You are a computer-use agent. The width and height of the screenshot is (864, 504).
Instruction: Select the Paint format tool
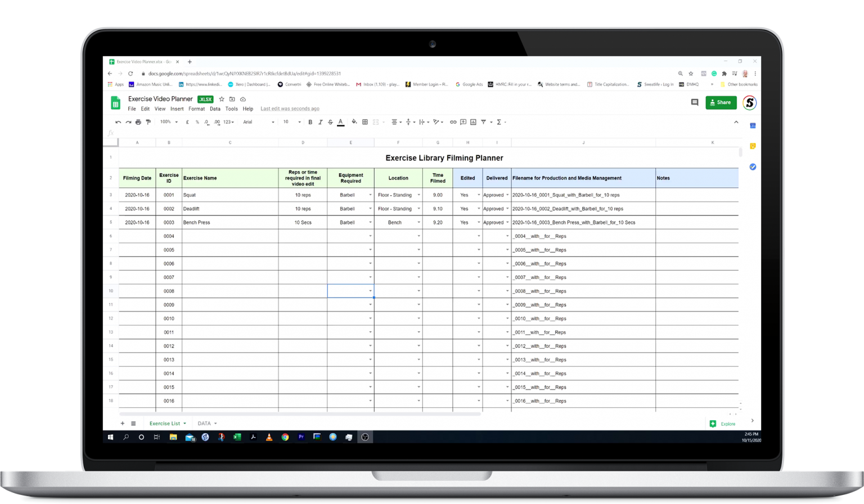click(x=148, y=121)
